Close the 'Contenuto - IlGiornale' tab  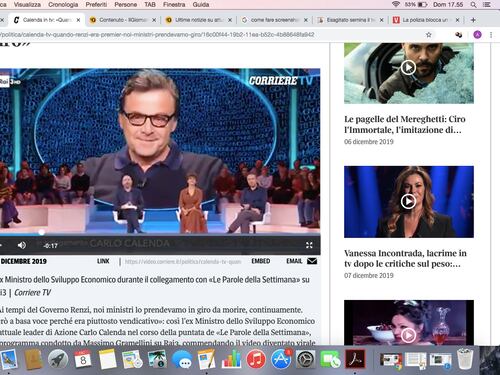(x=154, y=20)
